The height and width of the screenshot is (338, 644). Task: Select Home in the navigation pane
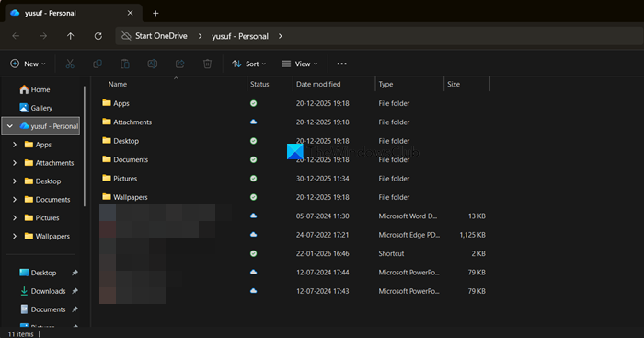35,89
